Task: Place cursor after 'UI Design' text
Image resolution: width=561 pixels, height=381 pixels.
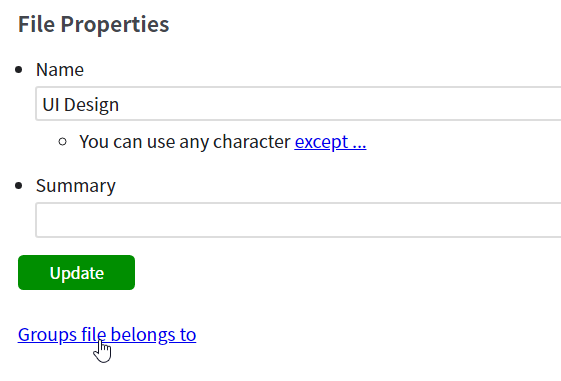Action: (x=120, y=104)
